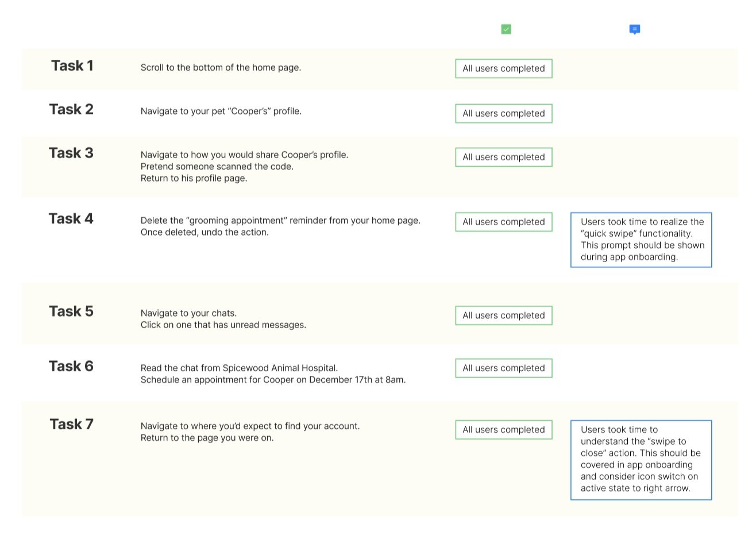The width and height of the screenshot is (756, 546).
Task: Select the Task 3 heading
Action: click(71, 153)
